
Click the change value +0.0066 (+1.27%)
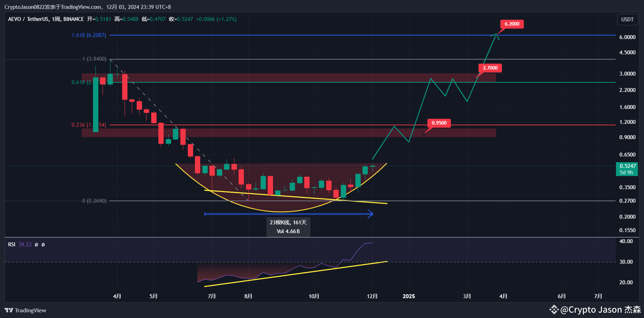coord(216,19)
